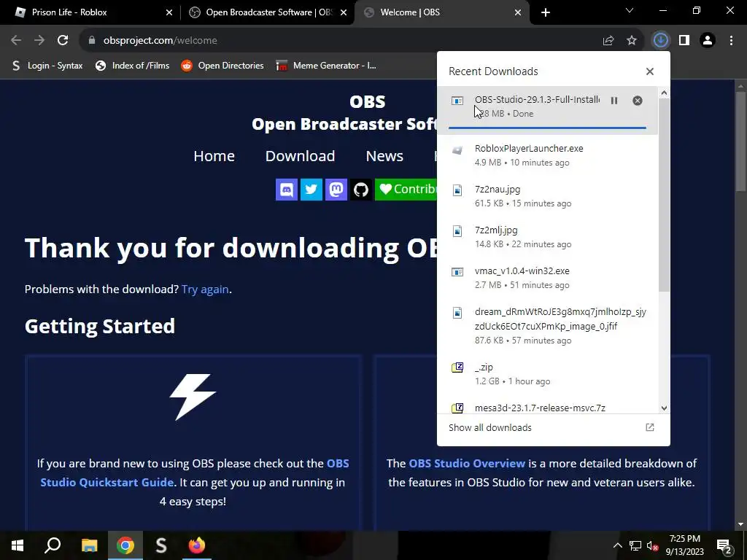
Task: Open the Windows Start menu
Action: 18,545
